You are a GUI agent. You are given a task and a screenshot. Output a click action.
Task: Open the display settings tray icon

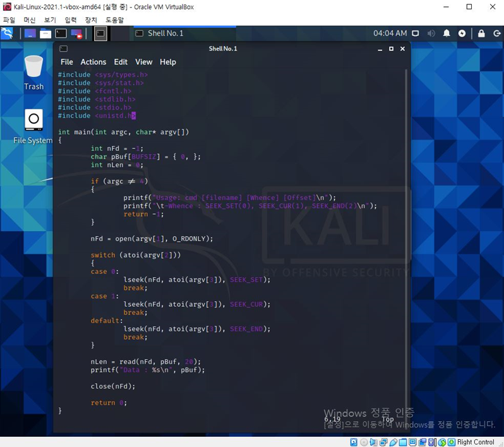pos(416,33)
